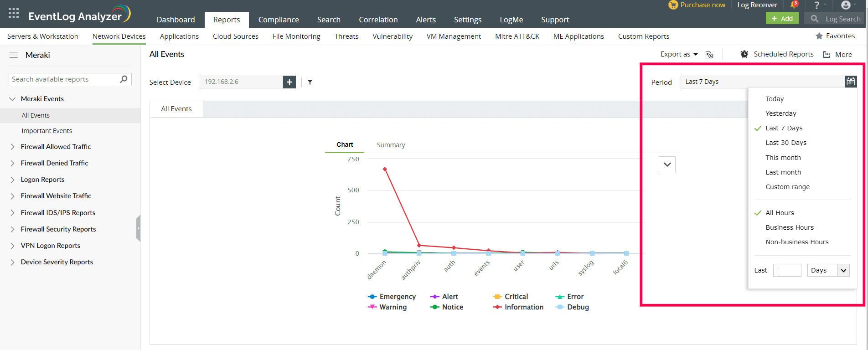Viewport: 868px width, 350px height.
Task: Select Business Hours option
Action: click(x=790, y=227)
